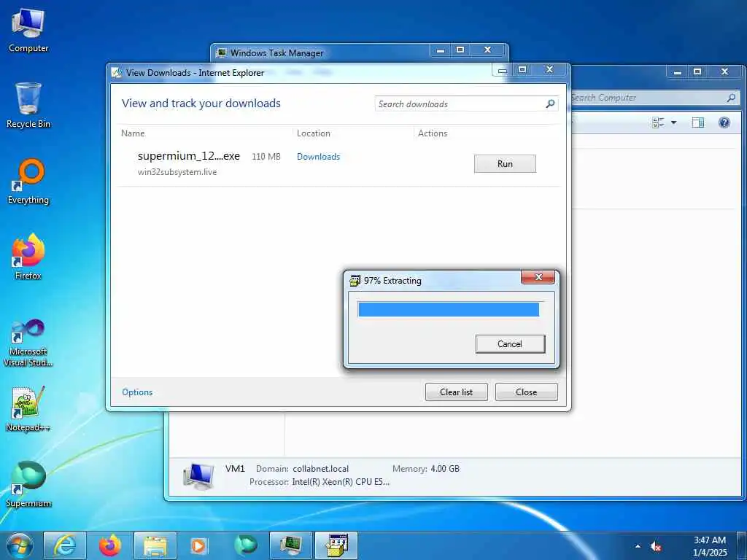Close the Extracting dialog with its X
747x560 pixels.
point(538,277)
